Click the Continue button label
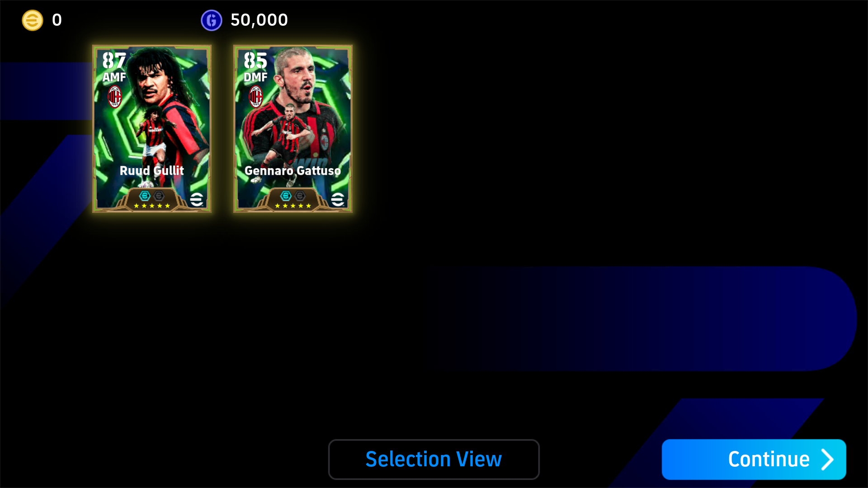868x488 pixels. click(769, 460)
